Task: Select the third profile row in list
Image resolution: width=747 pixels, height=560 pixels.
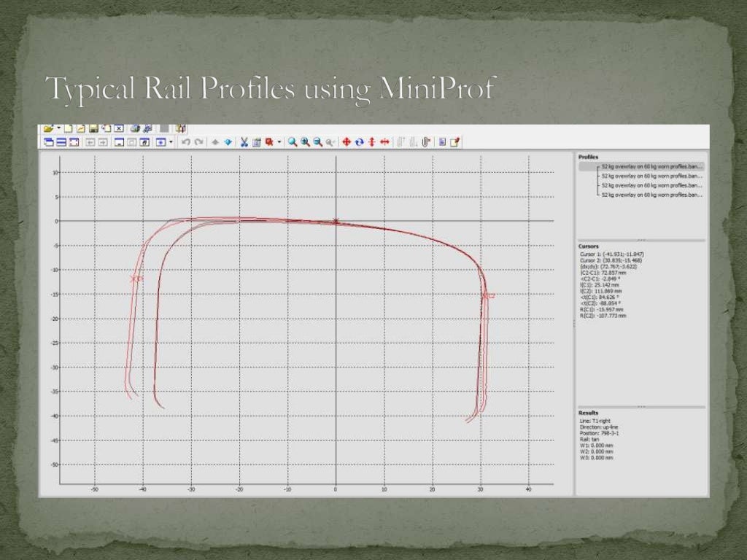Action: point(651,186)
